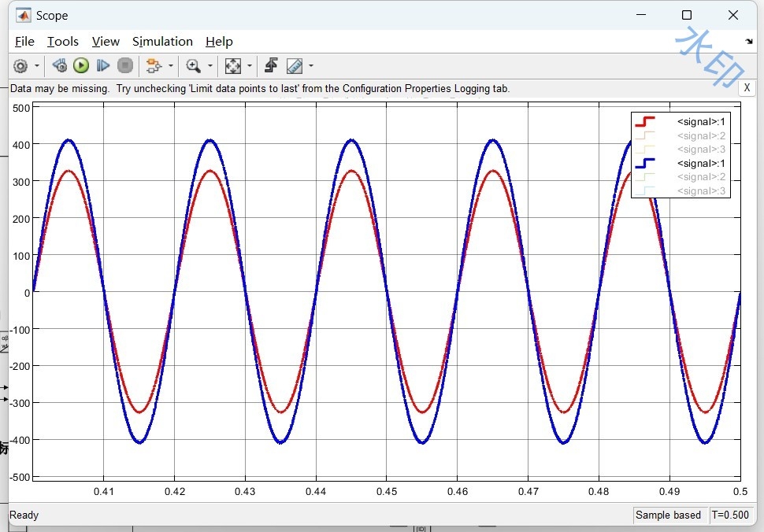Image resolution: width=764 pixels, height=532 pixels.
Task: Open the Tools menu
Action: click(x=63, y=42)
